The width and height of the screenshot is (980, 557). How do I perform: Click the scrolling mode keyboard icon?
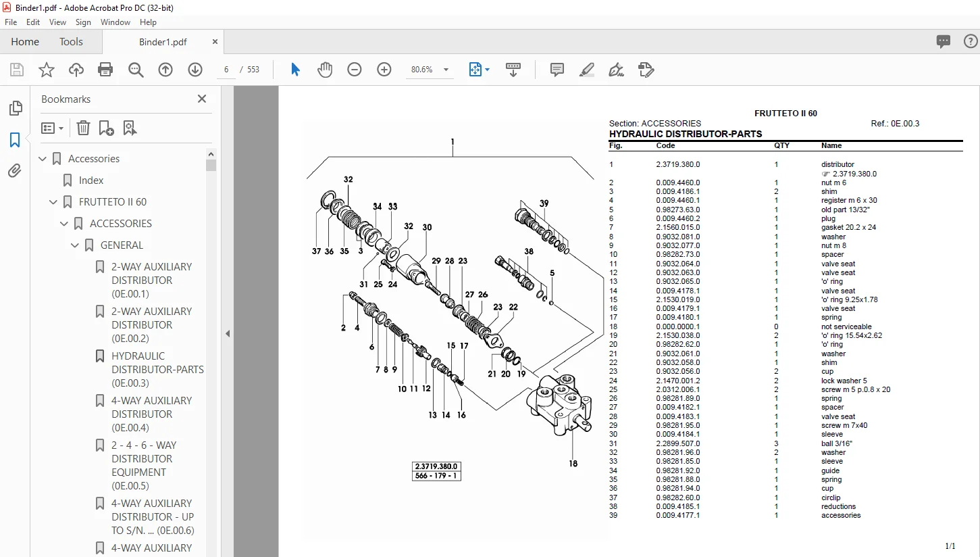(x=513, y=70)
